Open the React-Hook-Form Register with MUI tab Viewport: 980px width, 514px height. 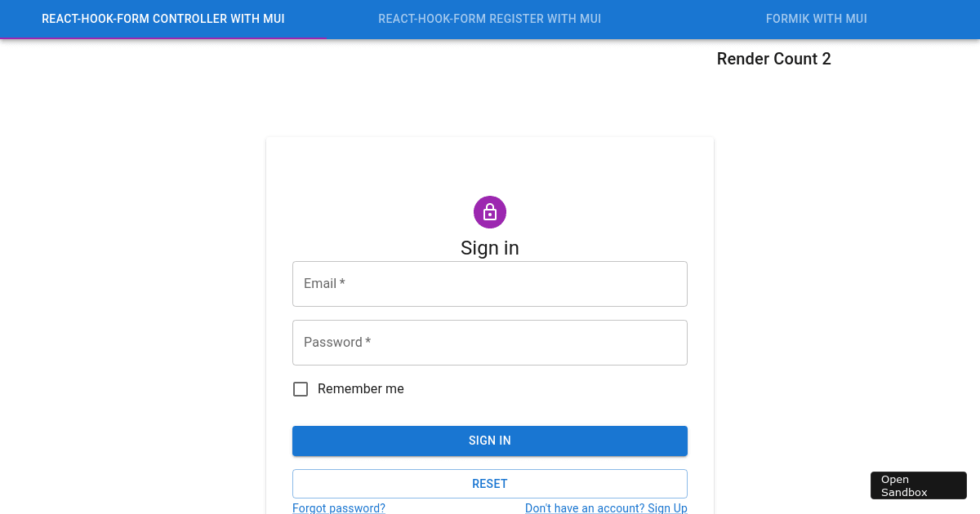[x=490, y=19]
